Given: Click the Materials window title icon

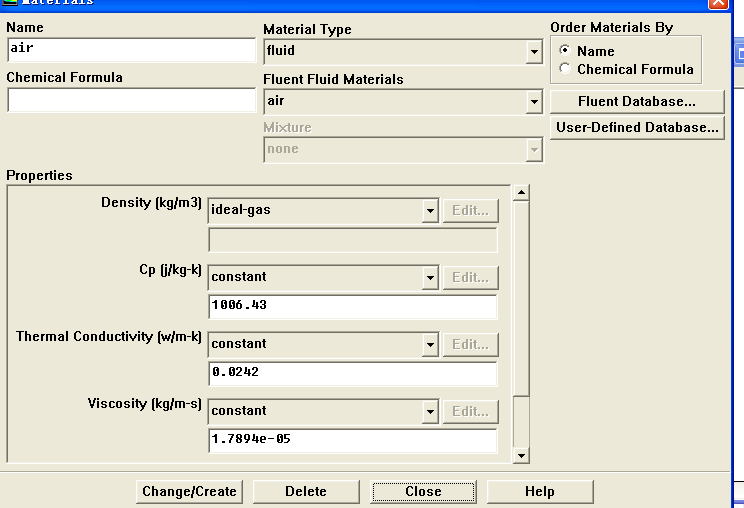Looking at the screenshot, I should (9, 2).
